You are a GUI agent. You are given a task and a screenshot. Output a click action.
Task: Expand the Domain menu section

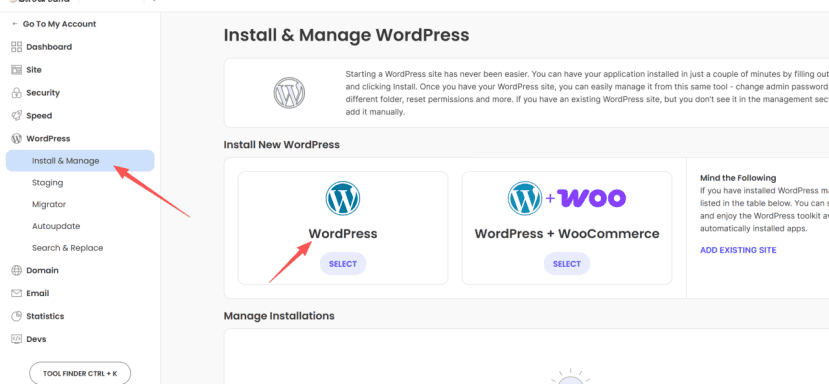coord(42,270)
